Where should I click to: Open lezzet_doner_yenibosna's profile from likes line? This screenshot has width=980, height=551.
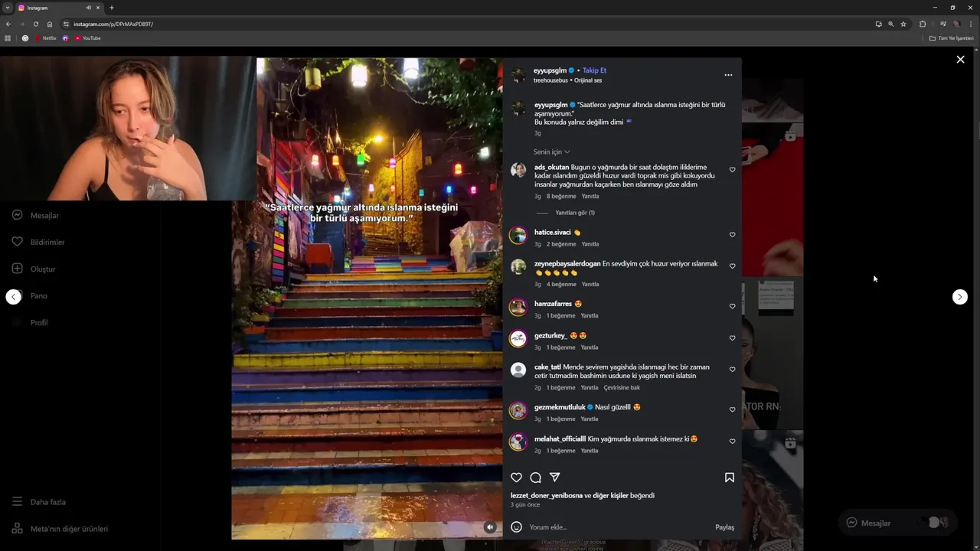point(547,496)
